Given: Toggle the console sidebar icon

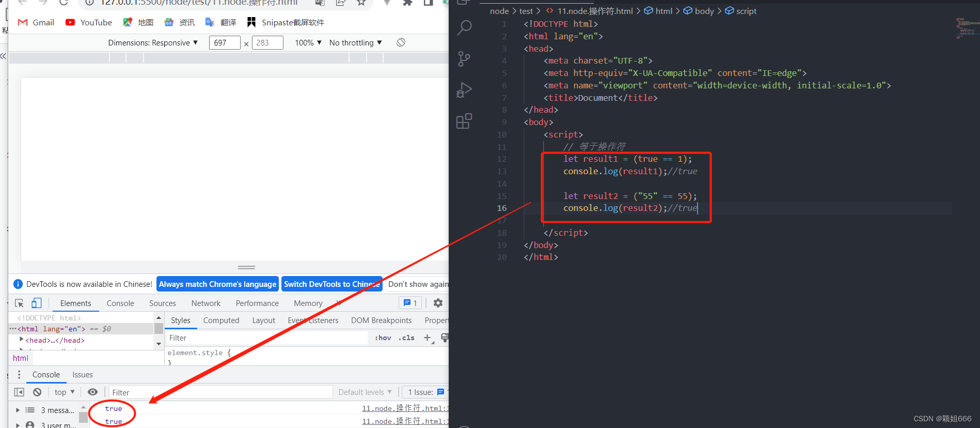Looking at the screenshot, I should [x=19, y=392].
